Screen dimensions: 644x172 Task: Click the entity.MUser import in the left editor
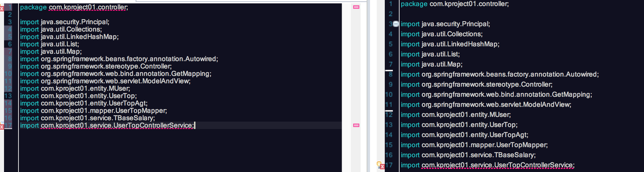click(x=75, y=88)
